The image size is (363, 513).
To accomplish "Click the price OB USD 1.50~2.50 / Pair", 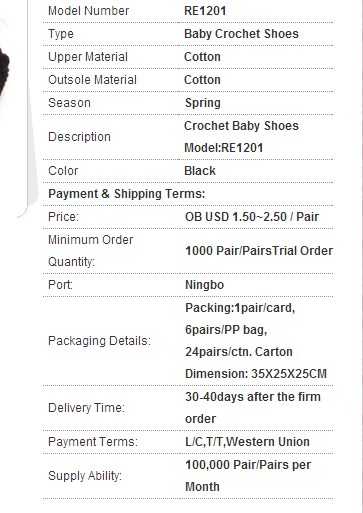I will tap(252, 217).
